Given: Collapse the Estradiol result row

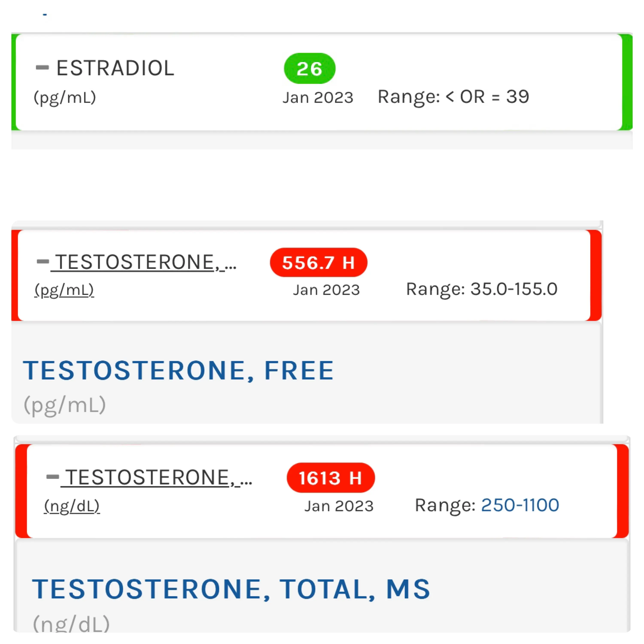Looking at the screenshot, I should (42, 68).
